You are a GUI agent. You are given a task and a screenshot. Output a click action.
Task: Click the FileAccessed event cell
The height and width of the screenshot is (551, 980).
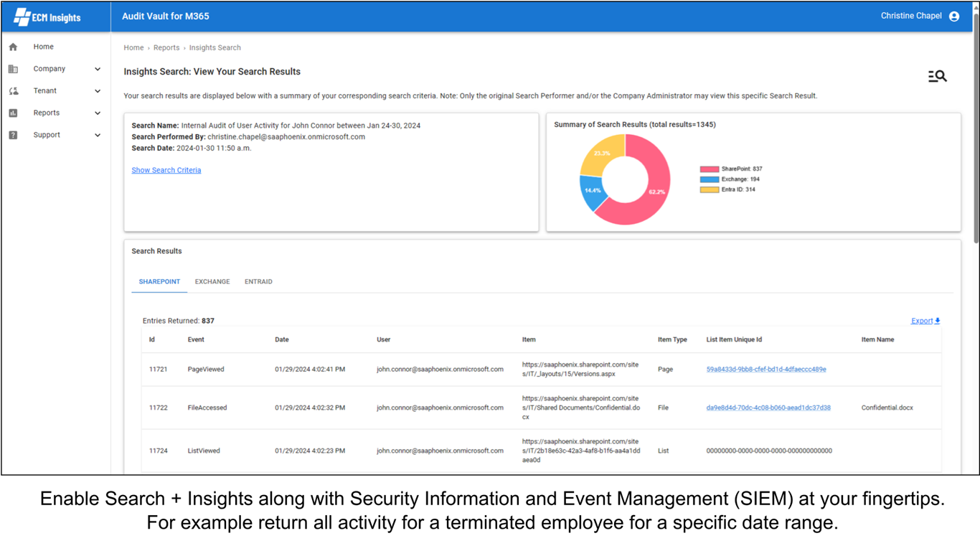(207, 408)
